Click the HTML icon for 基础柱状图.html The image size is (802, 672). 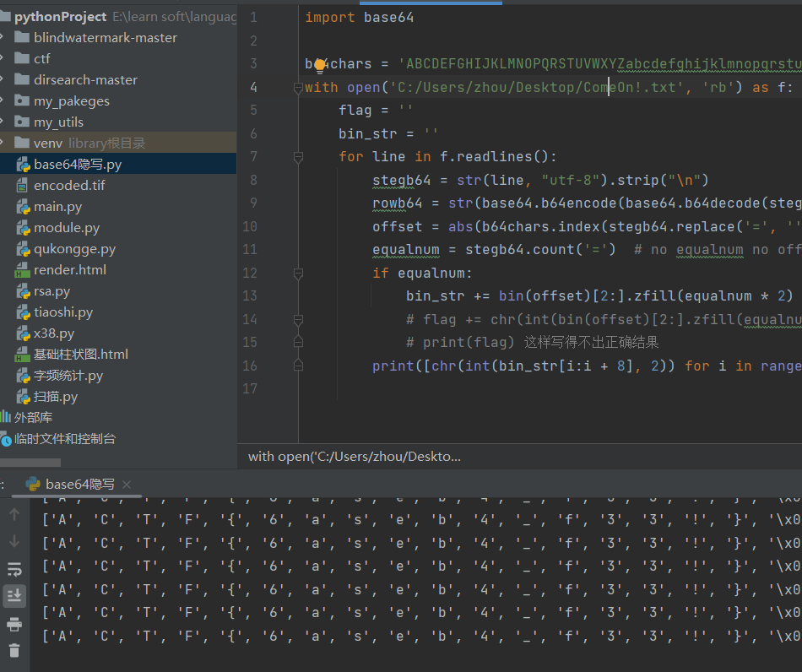(22, 355)
